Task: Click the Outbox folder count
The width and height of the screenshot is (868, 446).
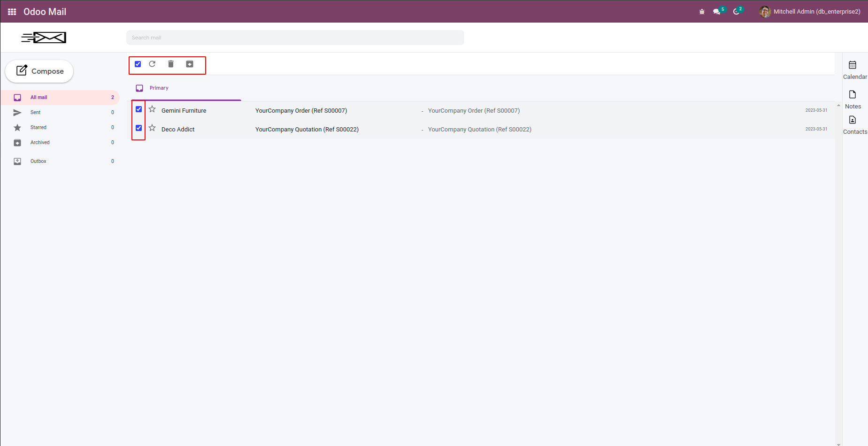Action: pyautogui.click(x=113, y=161)
